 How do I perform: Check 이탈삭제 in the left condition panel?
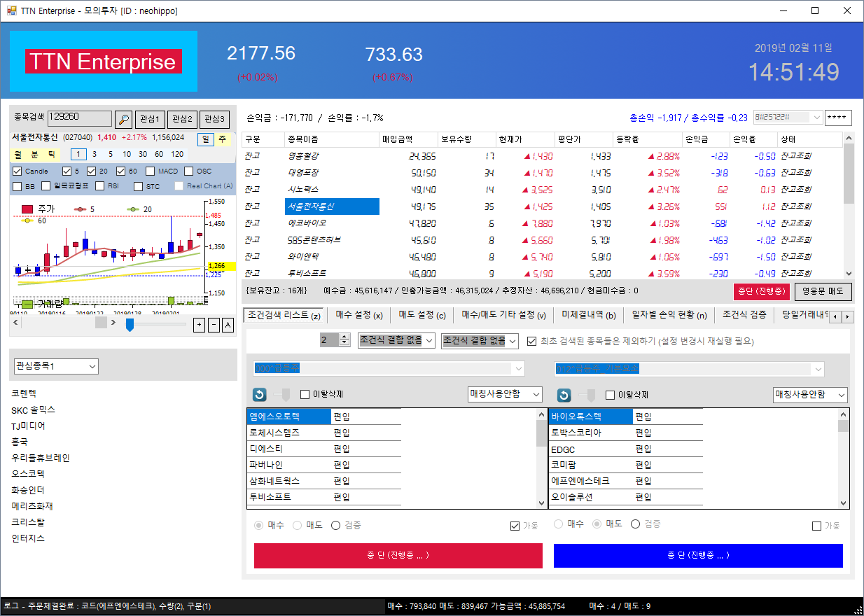pyautogui.click(x=305, y=395)
